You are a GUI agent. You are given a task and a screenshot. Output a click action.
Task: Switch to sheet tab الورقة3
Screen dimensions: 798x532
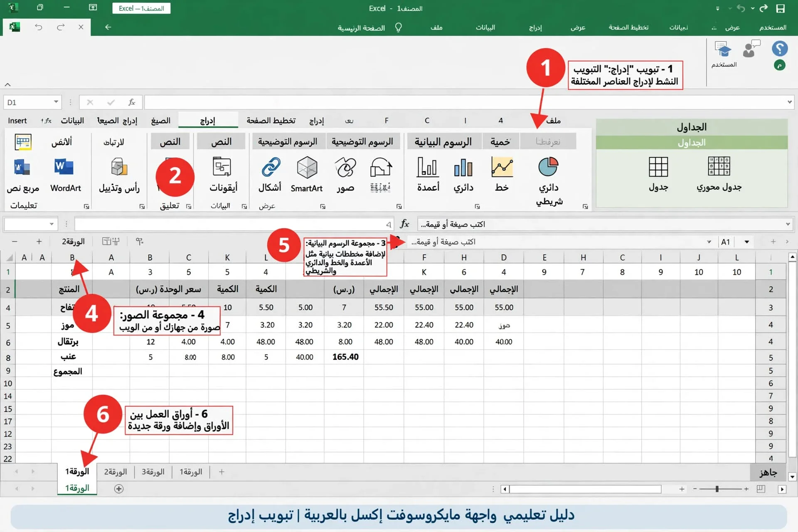[153, 472]
